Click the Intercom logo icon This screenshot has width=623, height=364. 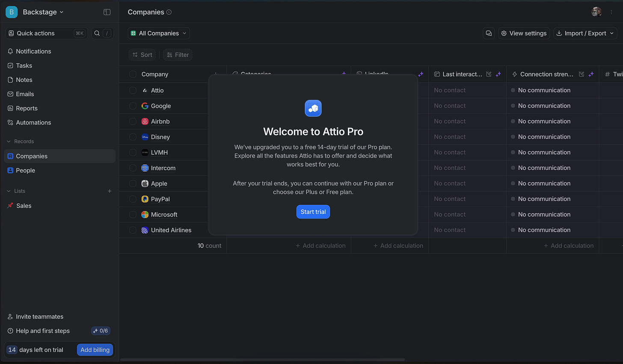(x=145, y=168)
